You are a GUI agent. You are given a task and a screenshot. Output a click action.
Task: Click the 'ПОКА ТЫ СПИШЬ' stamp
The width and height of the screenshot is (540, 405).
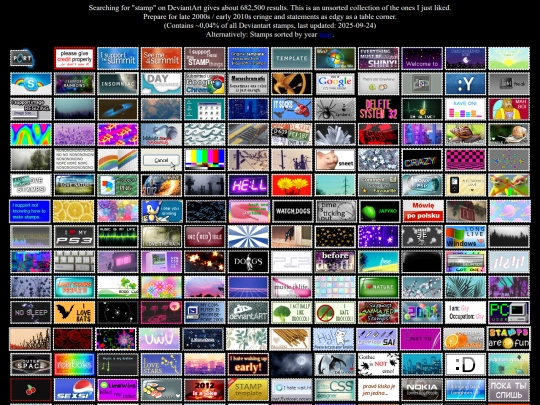[509, 390]
